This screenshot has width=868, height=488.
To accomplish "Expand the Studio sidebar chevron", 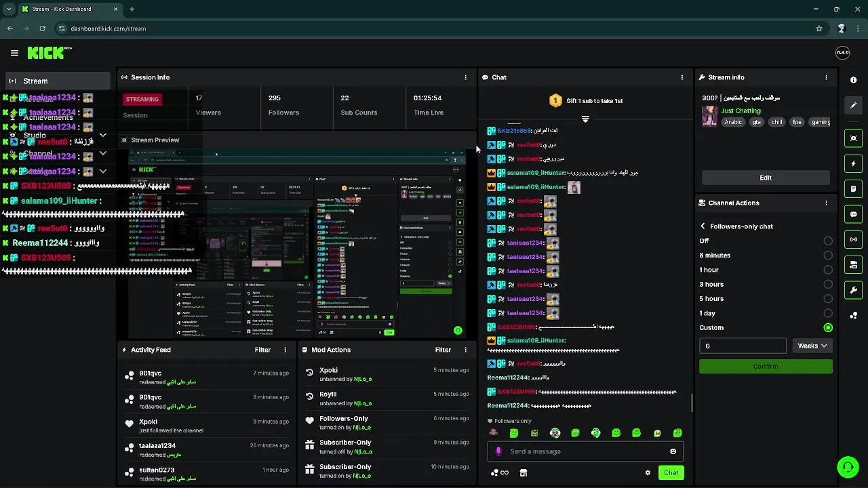I will click(103, 136).
